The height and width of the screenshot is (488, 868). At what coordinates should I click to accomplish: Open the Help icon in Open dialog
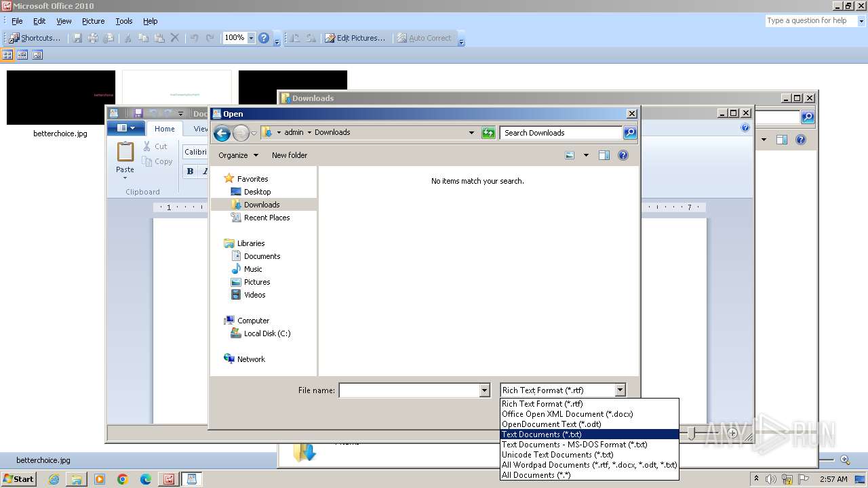tap(623, 155)
